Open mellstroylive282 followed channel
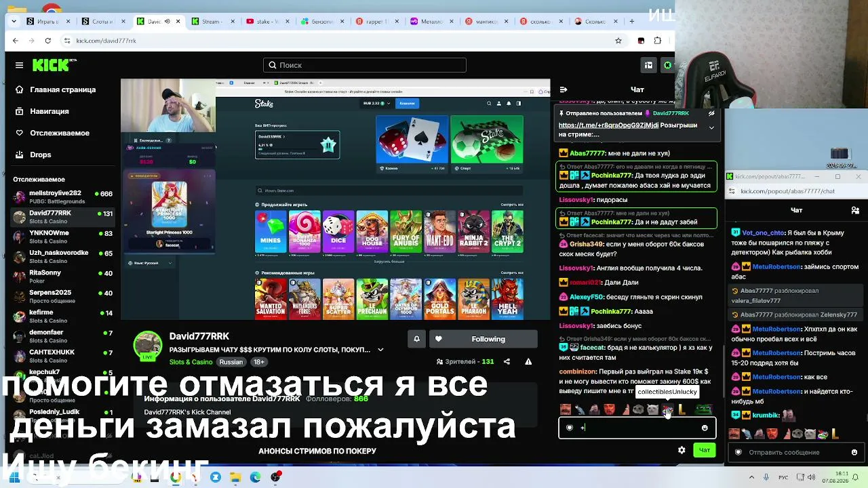 pos(63,197)
